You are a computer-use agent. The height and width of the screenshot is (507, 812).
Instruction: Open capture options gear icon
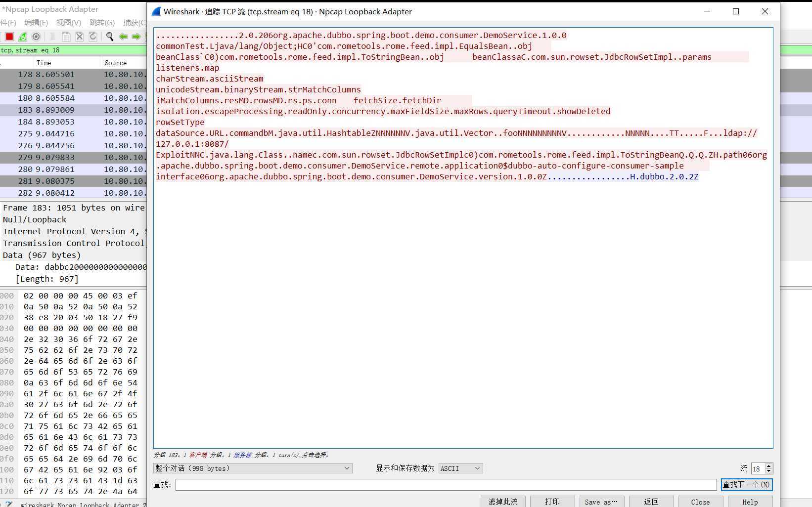(36, 37)
